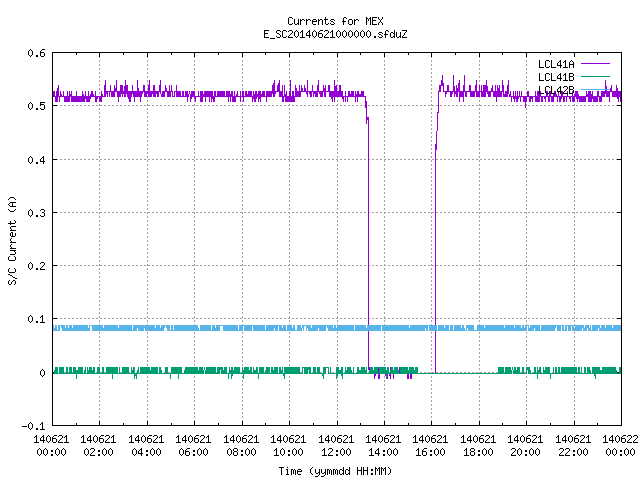Click the green LCL41B legend line sample
Screen dimensions: 640x480
coord(595,76)
